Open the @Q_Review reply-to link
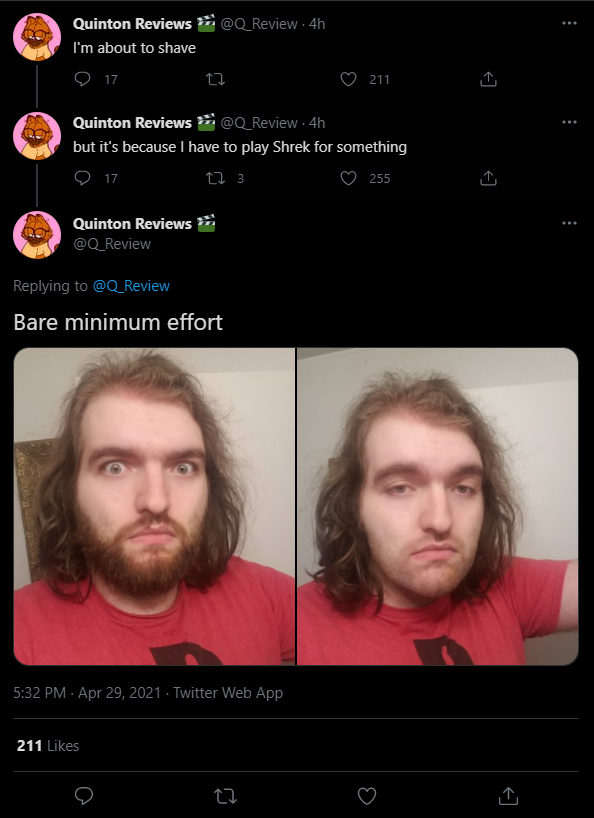The image size is (594, 818). pos(131,286)
